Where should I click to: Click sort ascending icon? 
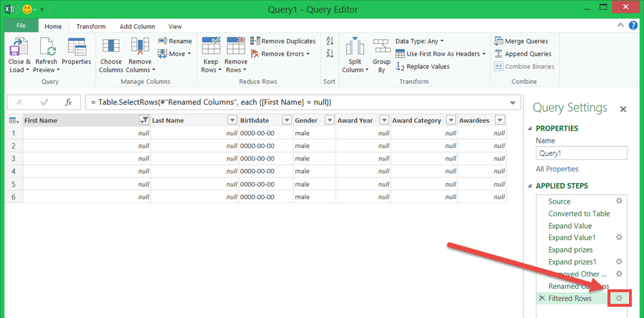330,41
